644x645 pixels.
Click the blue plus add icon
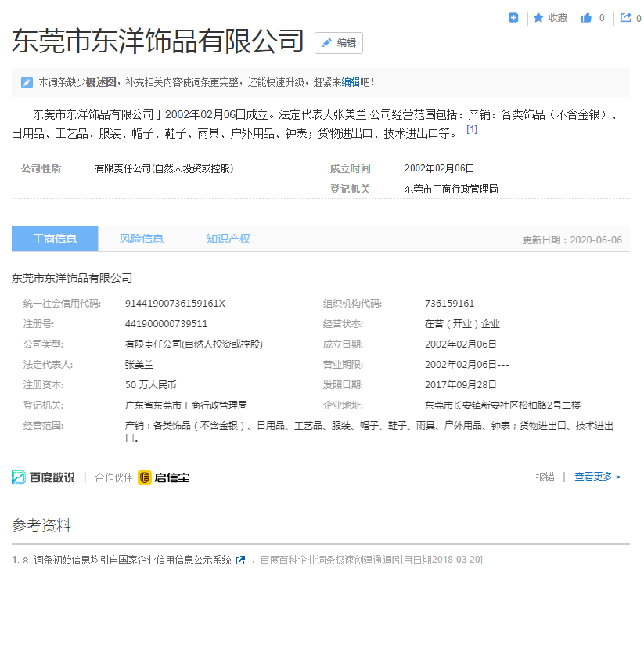click(x=513, y=17)
